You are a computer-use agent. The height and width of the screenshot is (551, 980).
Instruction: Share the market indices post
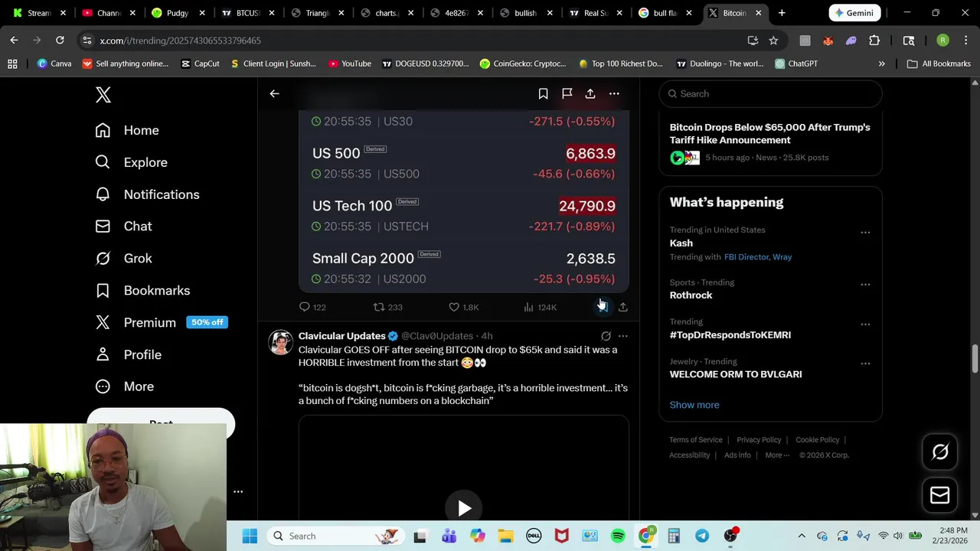coord(623,307)
